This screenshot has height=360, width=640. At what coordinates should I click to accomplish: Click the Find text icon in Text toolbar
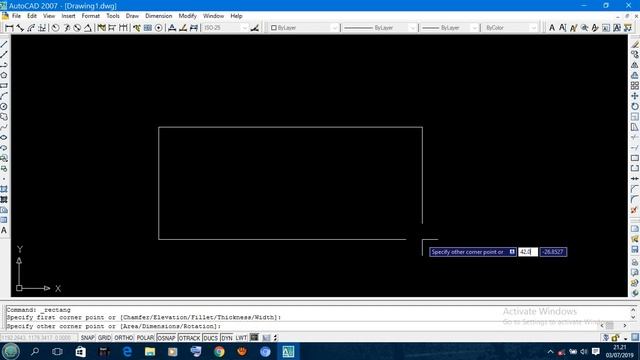(x=584, y=28)
